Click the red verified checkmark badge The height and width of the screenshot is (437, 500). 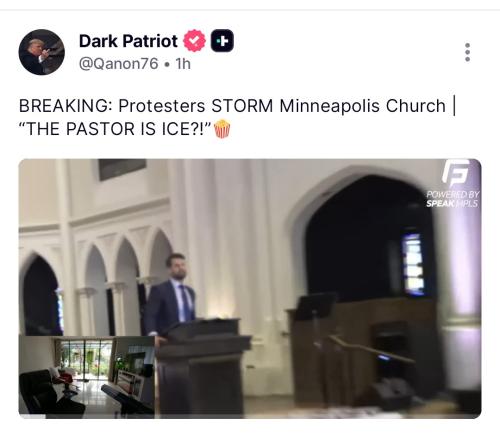[x=194, y=41]
